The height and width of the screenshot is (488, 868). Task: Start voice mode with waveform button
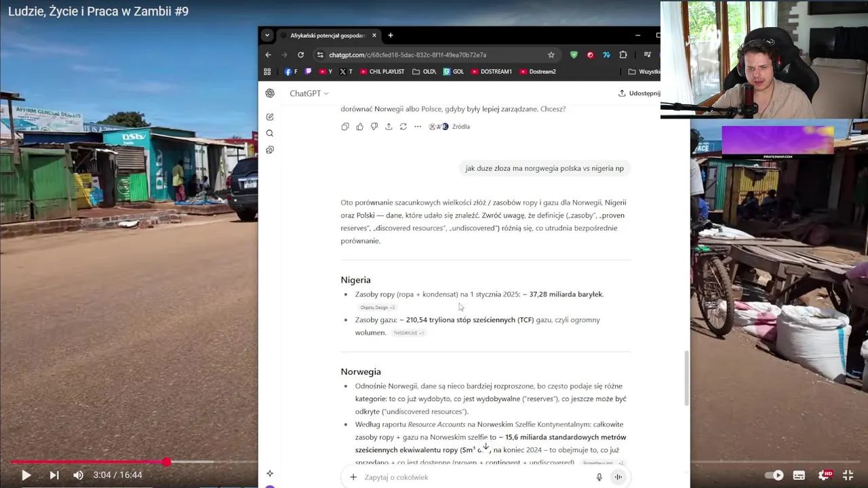pyautogui.click(x=618, y=477)
